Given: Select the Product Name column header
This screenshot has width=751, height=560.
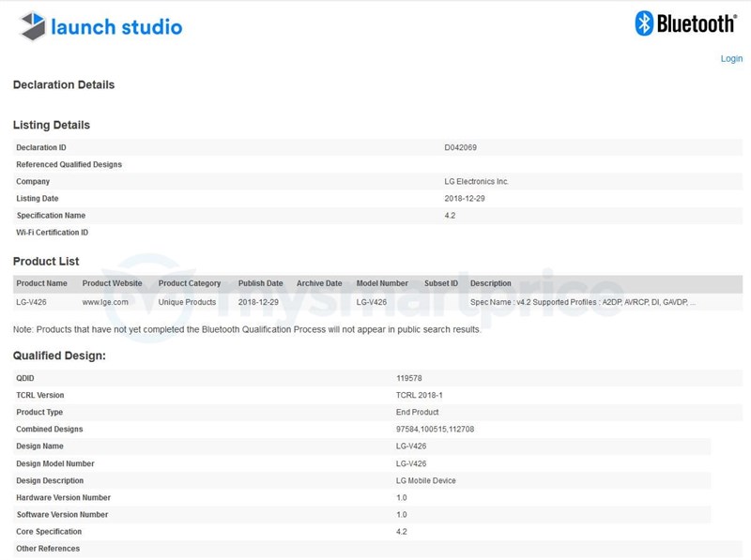Looking at the screenshot, I should point(41,283).
